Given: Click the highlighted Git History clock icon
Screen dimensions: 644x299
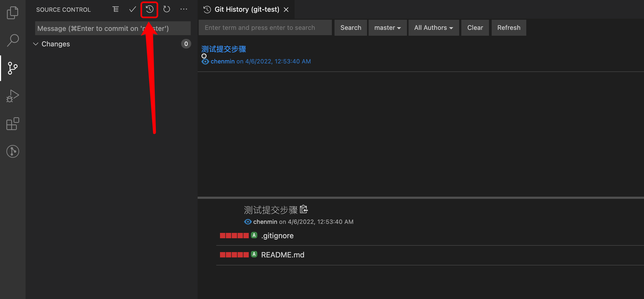Looking at the screenshot, I should click(149, 9).
